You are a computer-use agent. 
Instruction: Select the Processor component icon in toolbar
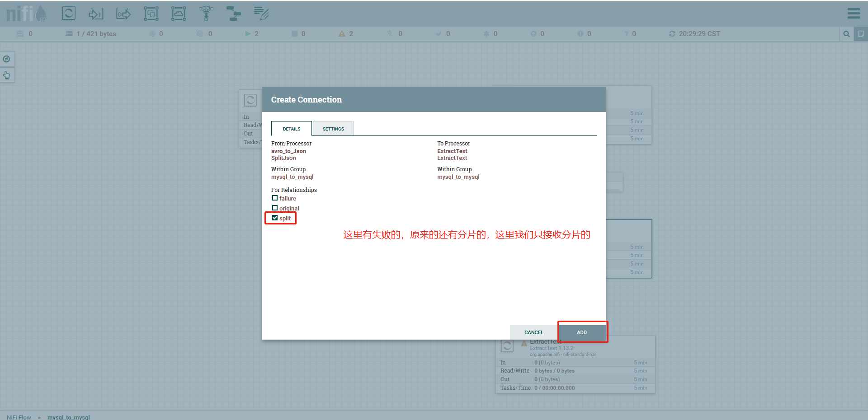[69, 14]
